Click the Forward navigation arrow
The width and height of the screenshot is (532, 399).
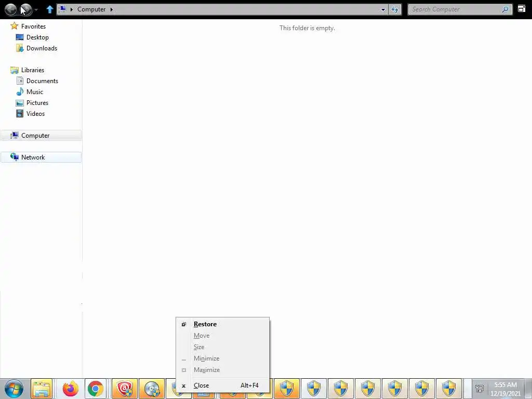coord(26,9)
